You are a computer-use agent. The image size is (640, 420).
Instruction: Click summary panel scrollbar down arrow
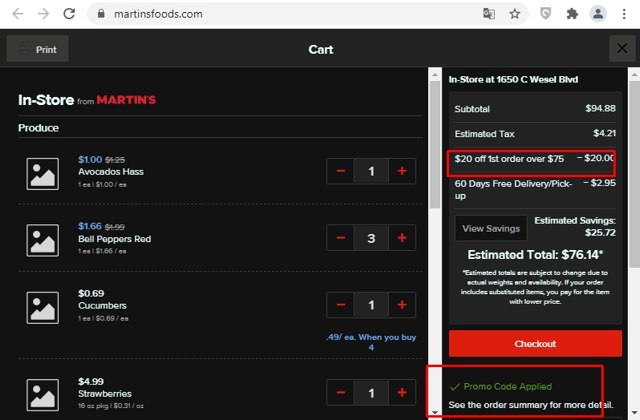pyautogui.click(x=634, y=413)
